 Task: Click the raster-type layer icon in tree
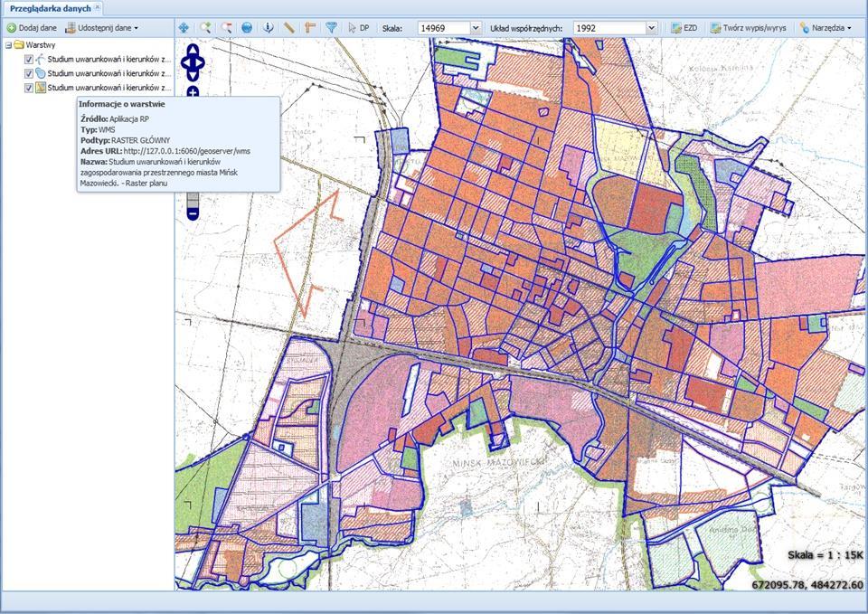click(41, 88)
